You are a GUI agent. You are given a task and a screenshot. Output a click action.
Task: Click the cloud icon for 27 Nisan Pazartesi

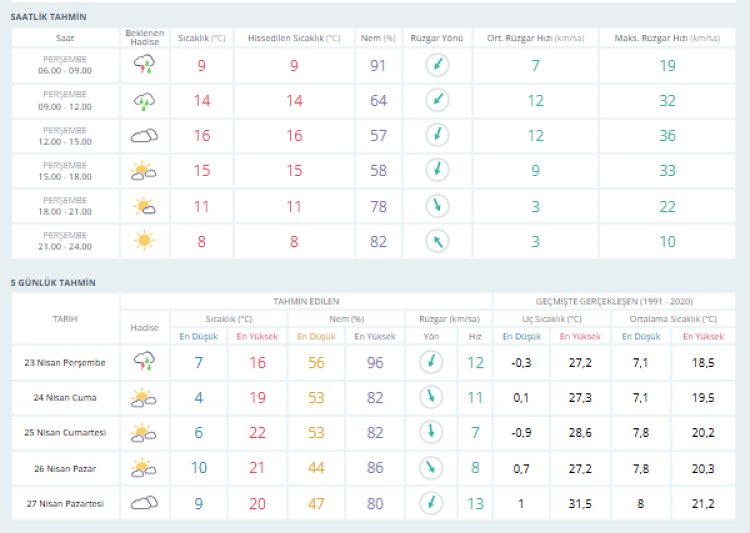click(144, 502)
